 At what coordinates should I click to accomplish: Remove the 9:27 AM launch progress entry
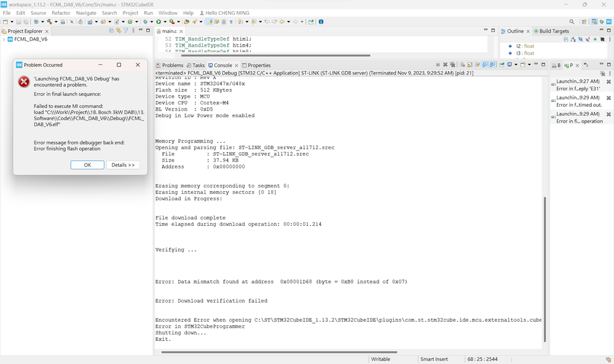point(608,81)
